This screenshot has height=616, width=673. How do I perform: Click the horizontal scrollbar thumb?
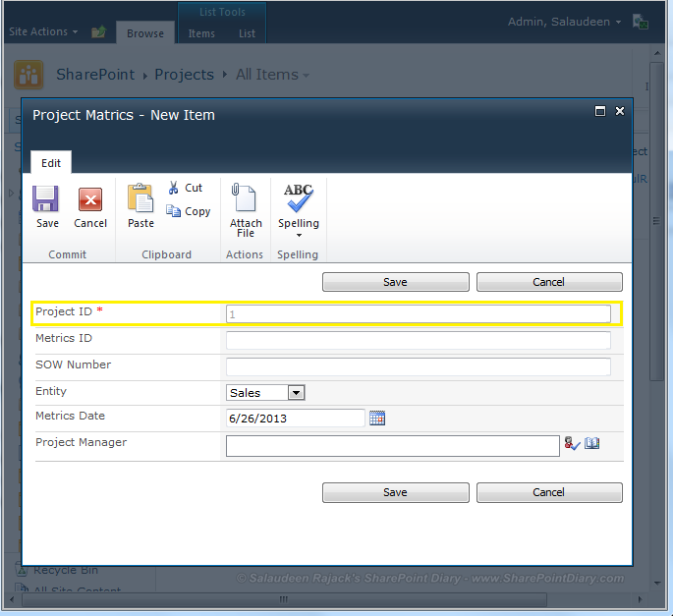(284, 599)
